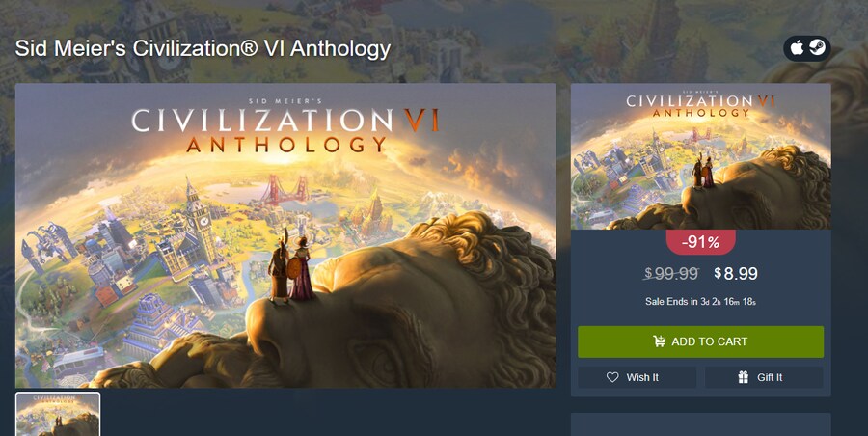
Task: Click the red -91% discount badge
Action: (x=700, y=241)
